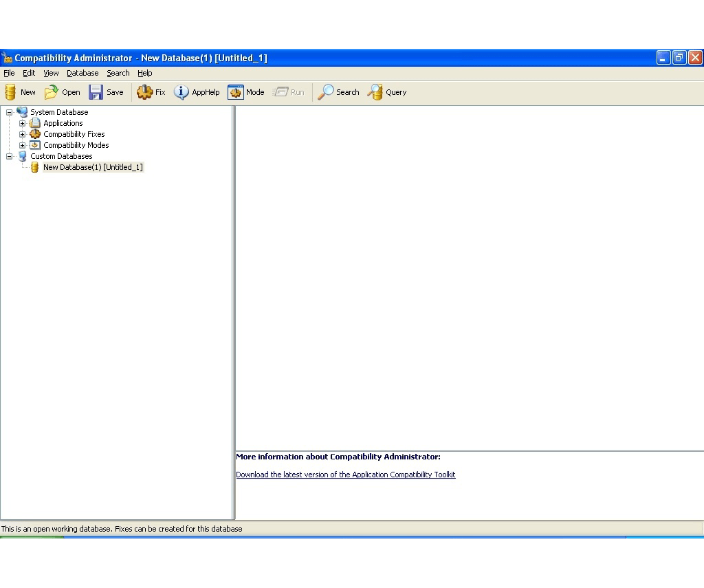Viewport: 704px width, 588px height.
Task: Click the title bar application icon
Action: coord(6,58)
